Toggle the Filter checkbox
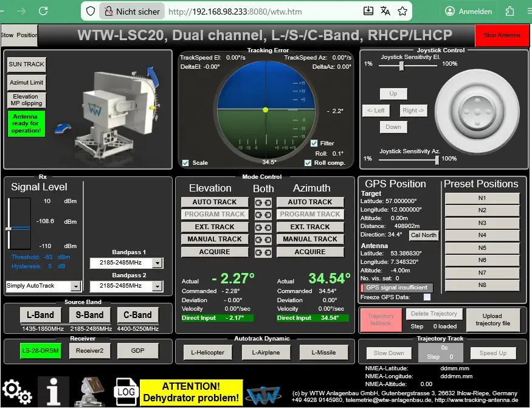The image size is (532, 408). (x=314, y=143)
